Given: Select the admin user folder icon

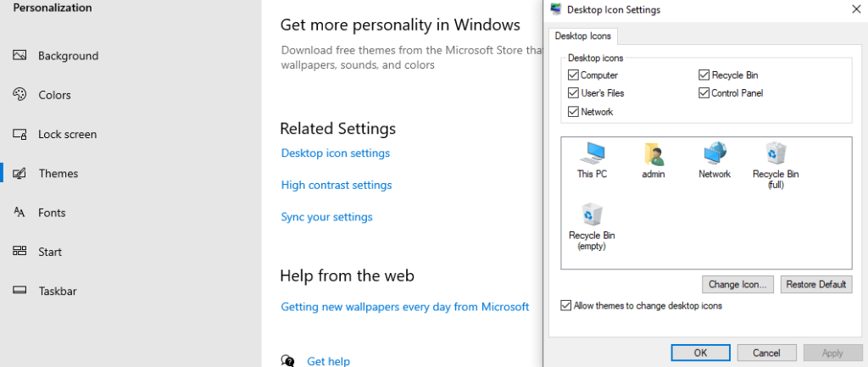Looking at the screenshot, I should tap(654, 154).
